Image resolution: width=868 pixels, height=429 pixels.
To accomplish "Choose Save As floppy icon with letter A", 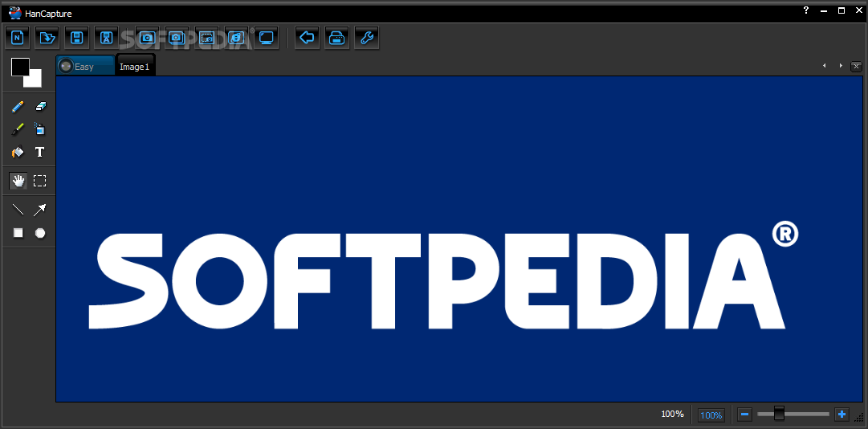I will (x=107, y=38).
